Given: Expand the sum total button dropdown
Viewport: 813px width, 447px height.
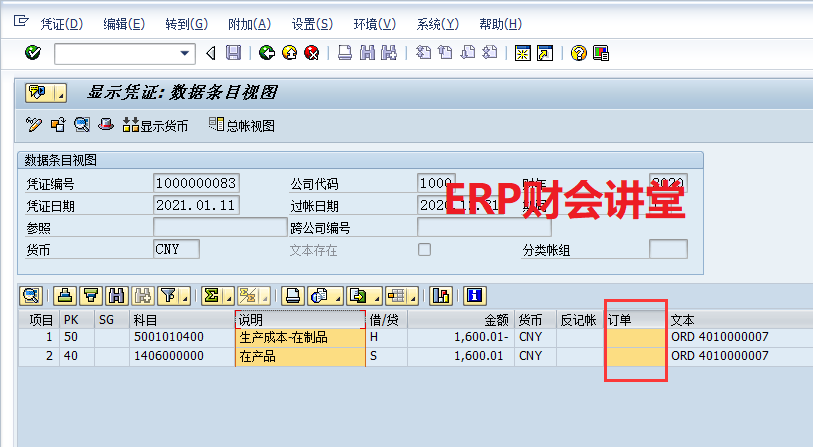Looking at the screenshot, I should [227, 296].
